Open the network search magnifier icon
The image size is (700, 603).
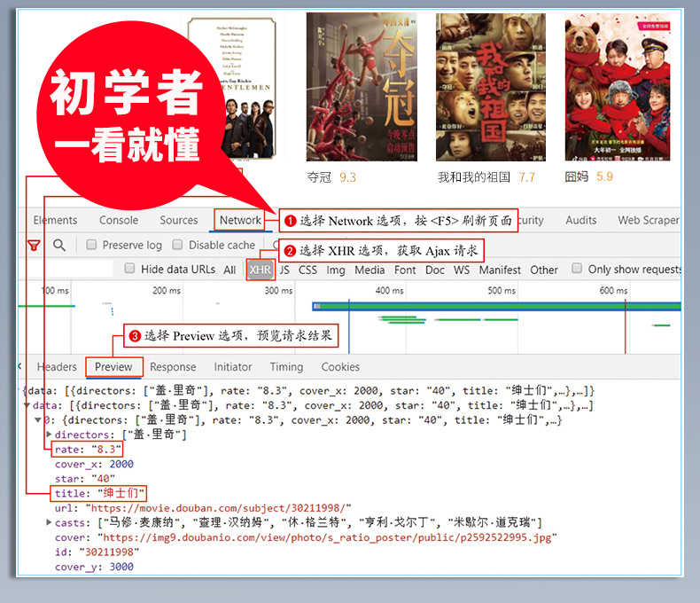(x=59, y=245)
